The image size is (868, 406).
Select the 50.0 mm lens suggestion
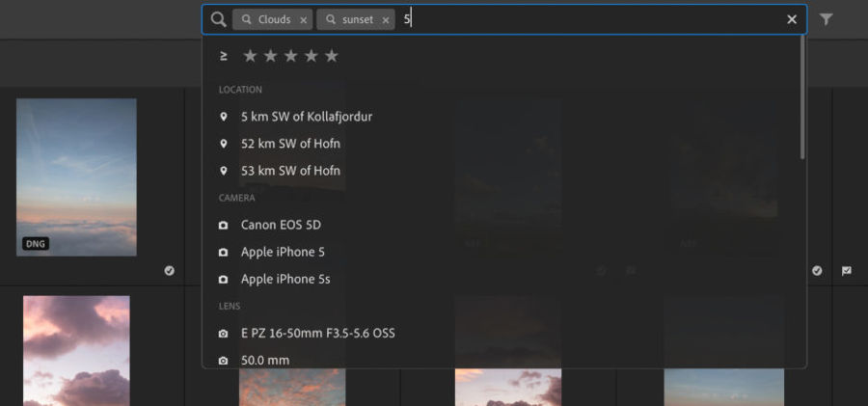pyautogui.click(x=264, y=360)
